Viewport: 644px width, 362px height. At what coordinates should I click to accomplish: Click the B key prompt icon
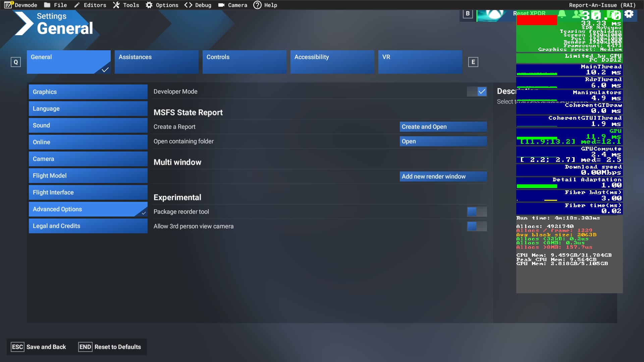point(468,14)
